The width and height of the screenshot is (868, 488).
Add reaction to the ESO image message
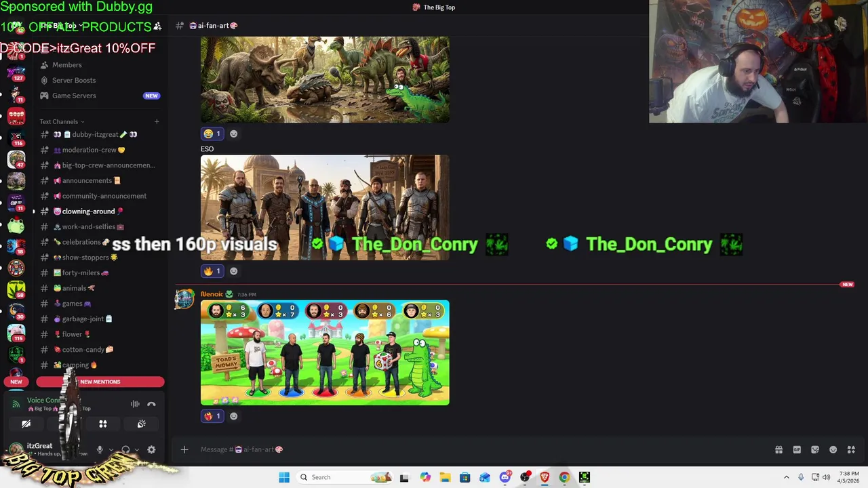coord(233,271)
